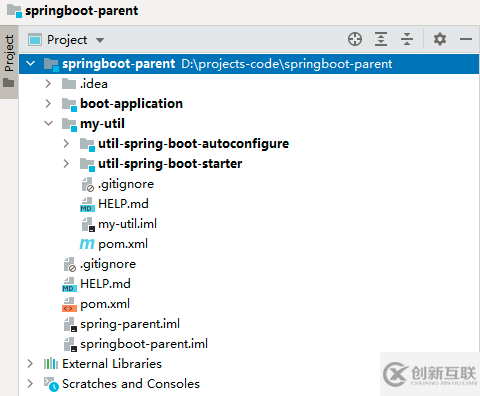The image size is (480, 396).
Task: Expand the boot-application module chevron
Action: point(48,103)
